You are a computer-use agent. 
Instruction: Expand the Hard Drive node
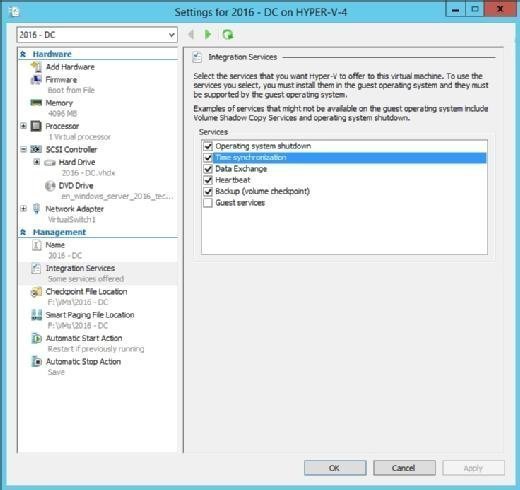37,162
